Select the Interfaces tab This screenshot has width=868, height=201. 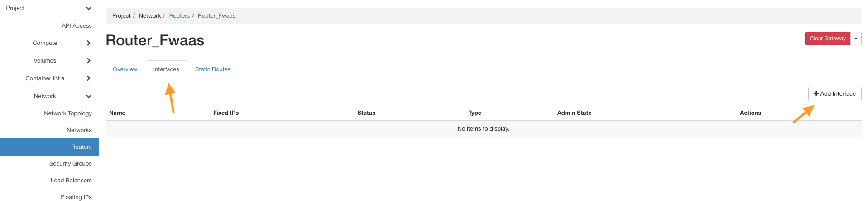coord(166,69)
